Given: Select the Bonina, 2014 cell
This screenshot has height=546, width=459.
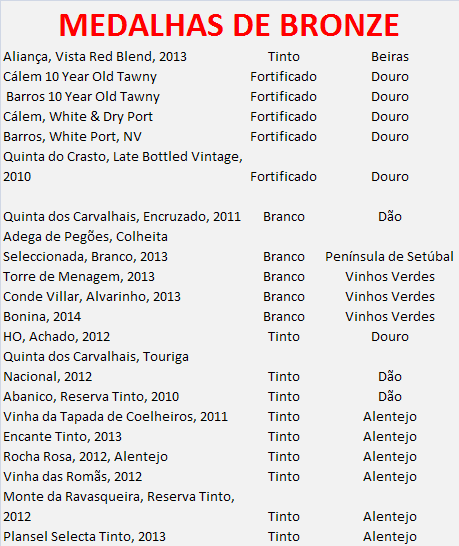Looking at the screenshot, I should (x=42, y=317).
